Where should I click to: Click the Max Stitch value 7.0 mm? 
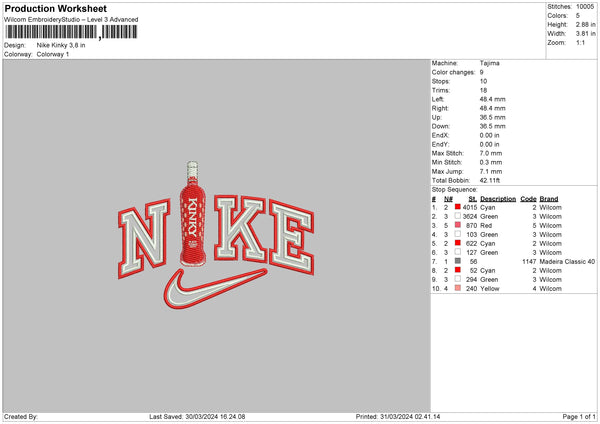click(x=491, y=153)
